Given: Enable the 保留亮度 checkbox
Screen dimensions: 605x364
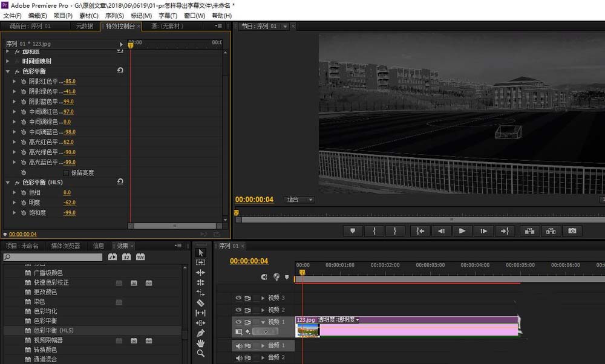Looking at the screenshot, I should tap(66, 172).
